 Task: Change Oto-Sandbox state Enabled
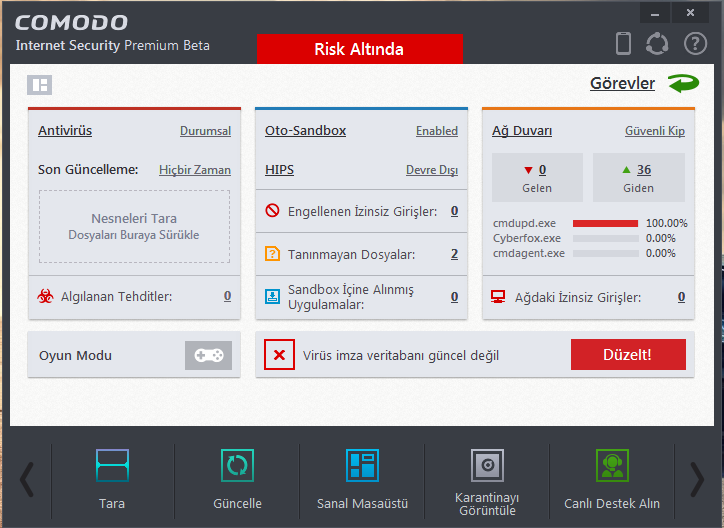437,131
